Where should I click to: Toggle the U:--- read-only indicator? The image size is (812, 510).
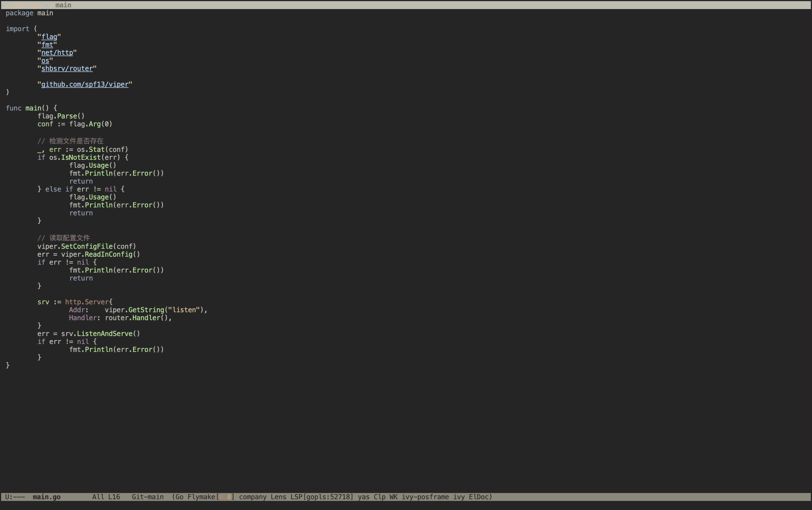click(15, 497)
